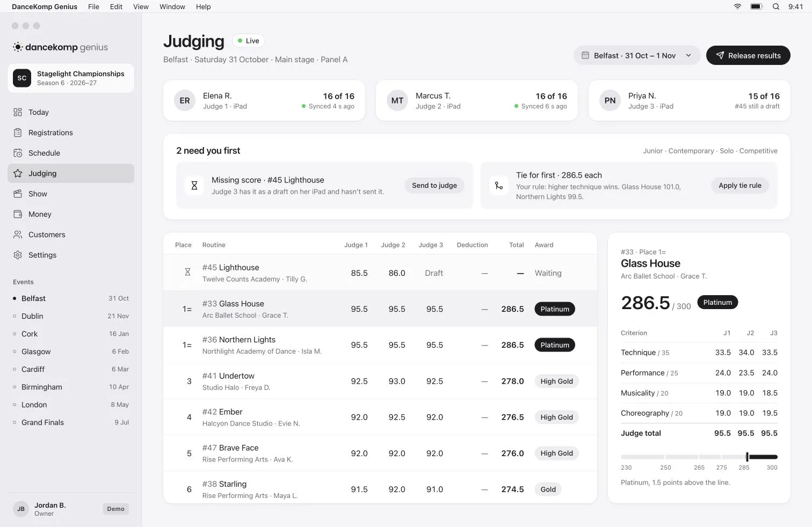
Task: Click the score threshold bar marker
Action: pos(747,457)
